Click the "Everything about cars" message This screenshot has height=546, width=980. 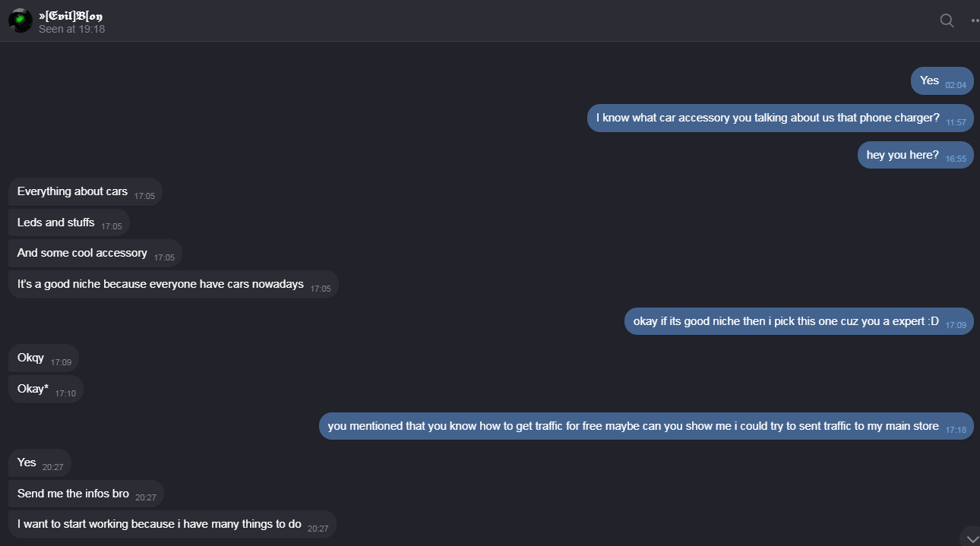coord(84,192)
